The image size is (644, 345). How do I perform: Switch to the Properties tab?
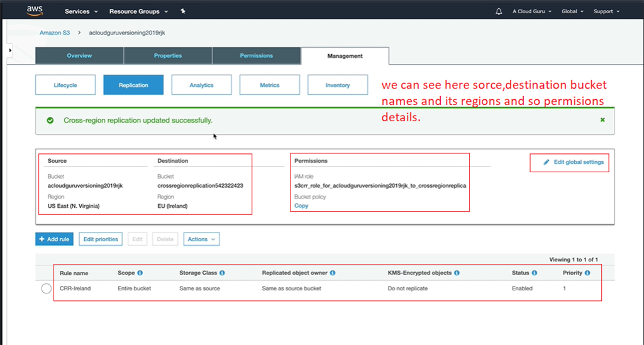pos(168,56)
